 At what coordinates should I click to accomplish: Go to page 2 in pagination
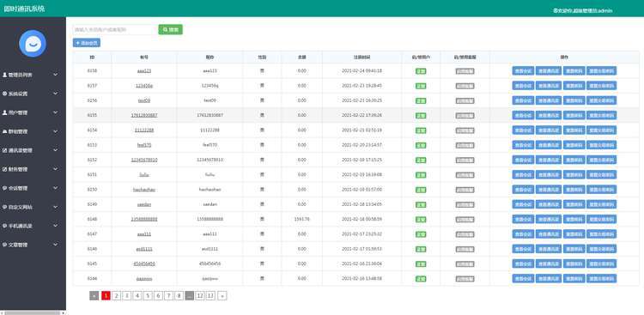[116, 296]
